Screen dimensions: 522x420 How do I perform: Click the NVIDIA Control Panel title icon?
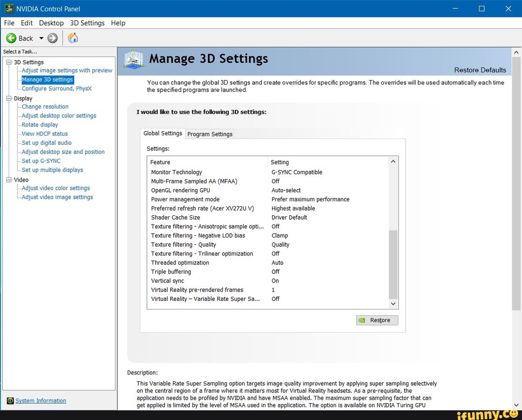[x=8, y=8]
